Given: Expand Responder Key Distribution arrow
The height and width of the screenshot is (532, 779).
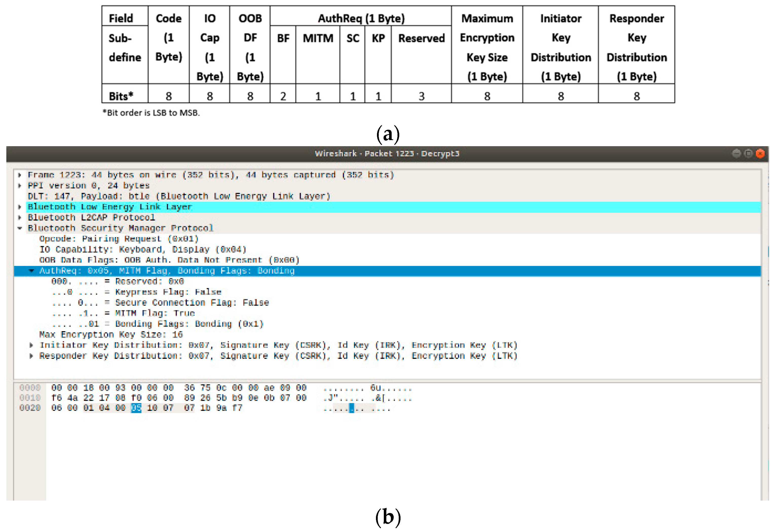Looking at the screenshot, I should (31, 356).
